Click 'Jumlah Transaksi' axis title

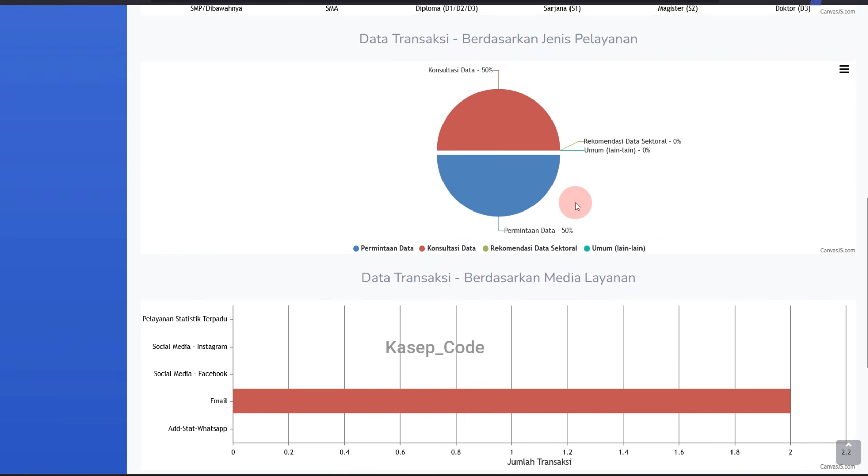(539, 462)
